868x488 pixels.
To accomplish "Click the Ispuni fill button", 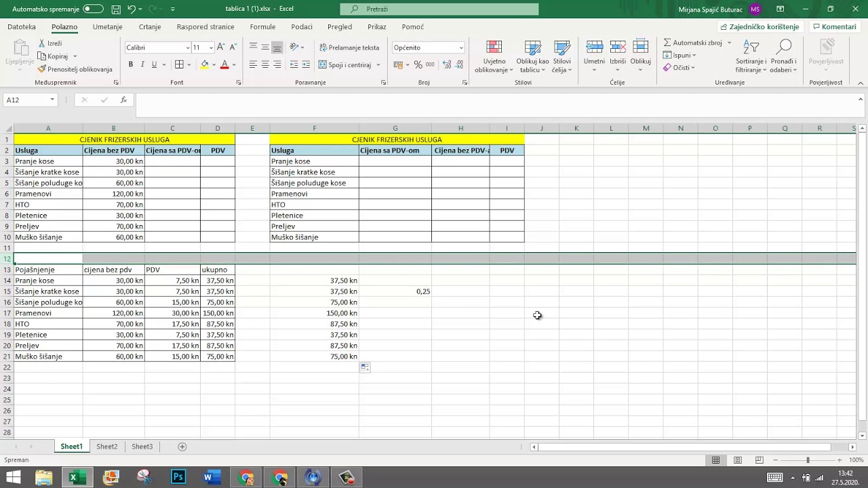I will click(679, 55).
